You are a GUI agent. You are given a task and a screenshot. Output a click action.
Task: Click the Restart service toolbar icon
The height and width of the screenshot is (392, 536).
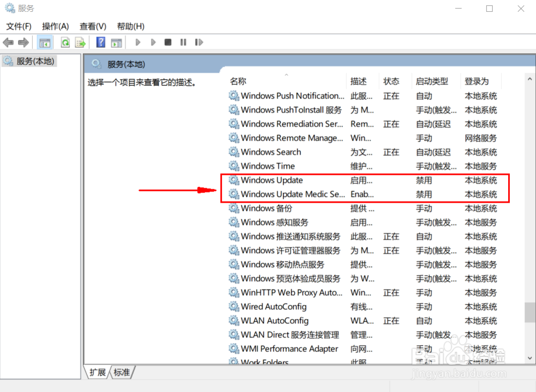(x=199, y=42)
